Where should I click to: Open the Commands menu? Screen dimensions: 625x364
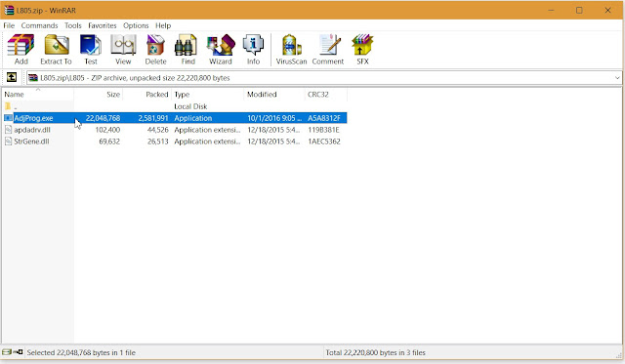click(x=39, y=25)
